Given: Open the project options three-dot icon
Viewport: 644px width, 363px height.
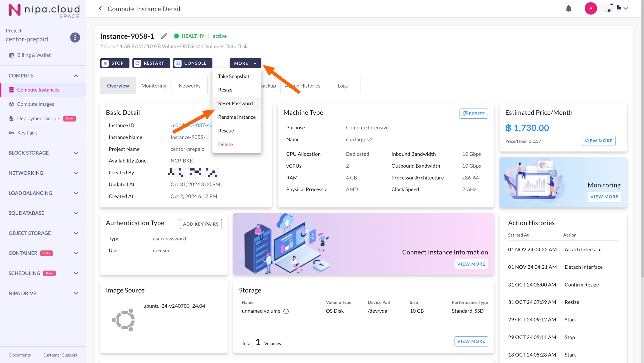Looking at the screenshot, I should pos(75,38).
